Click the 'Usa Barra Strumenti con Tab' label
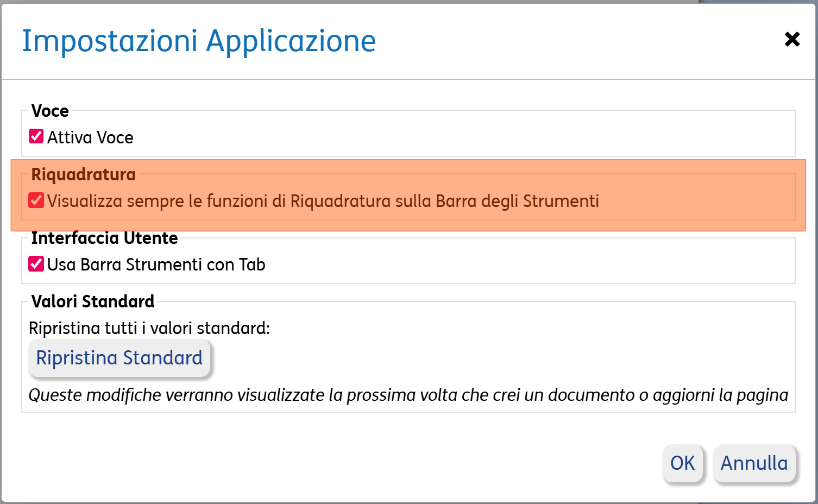Image resolution: width=818 pixels, height=504 pixels. coord(156,264)
